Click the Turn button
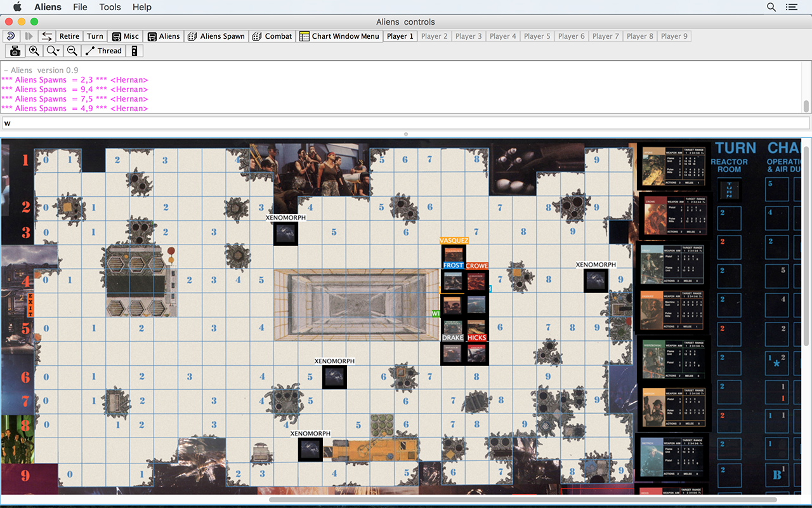 [x=95, y=36]
